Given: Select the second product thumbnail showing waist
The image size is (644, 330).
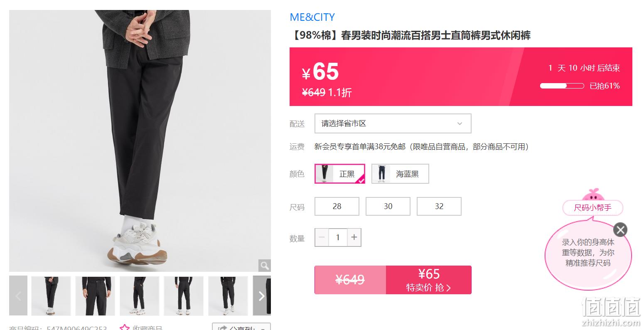Looking at the screenshot, I should 95,296.
